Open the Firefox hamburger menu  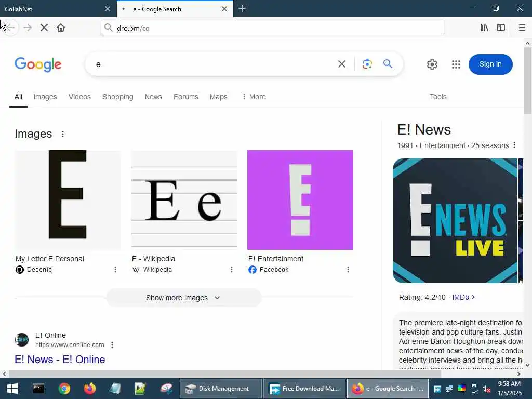pos(522,28)
